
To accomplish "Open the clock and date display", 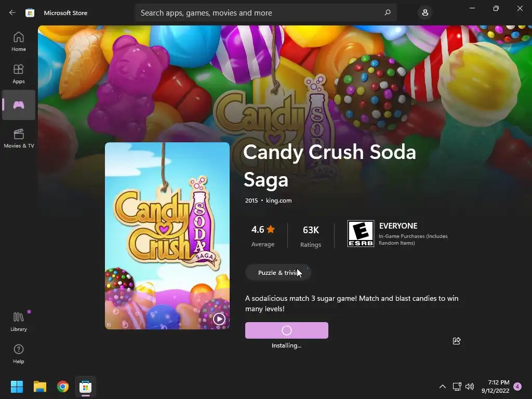I will tap(495, 387).
